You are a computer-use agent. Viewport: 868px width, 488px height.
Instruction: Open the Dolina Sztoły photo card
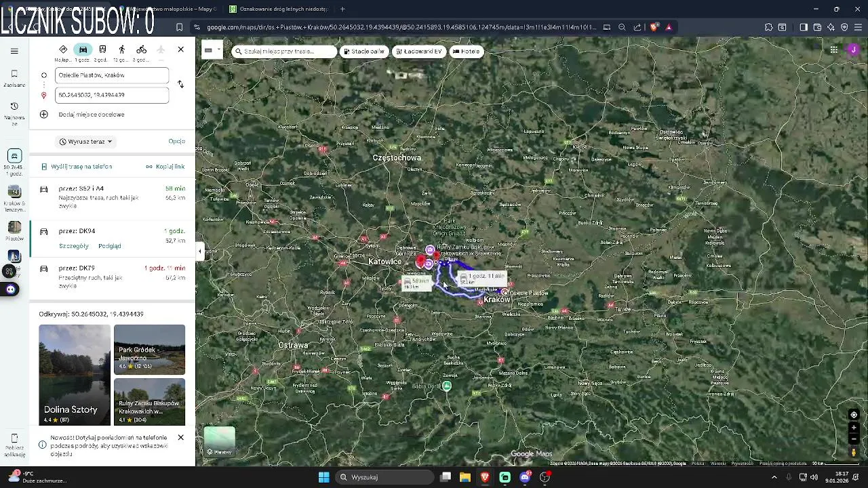(75, 375)
